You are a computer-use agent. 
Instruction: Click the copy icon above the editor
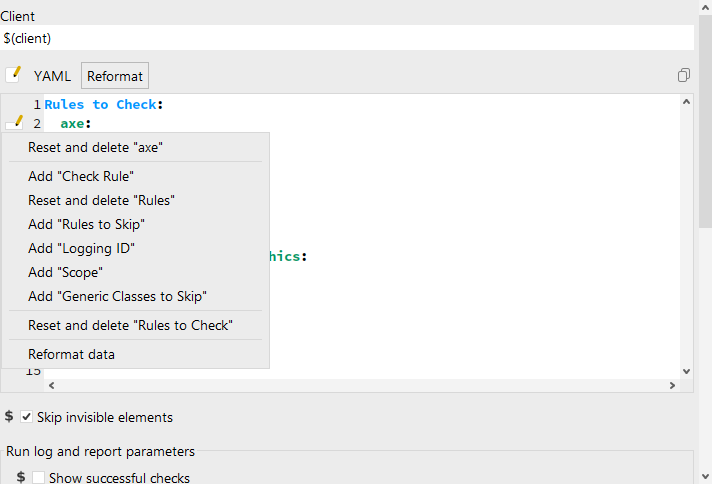(x=684, y=76)
